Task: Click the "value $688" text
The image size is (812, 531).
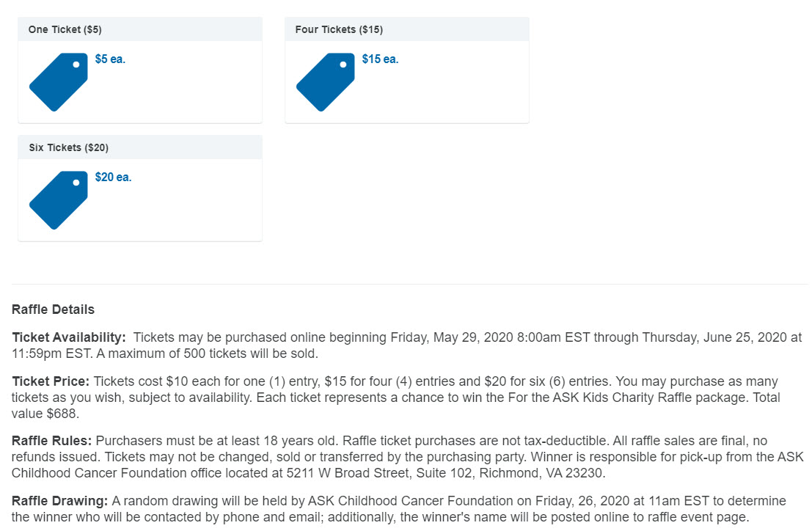Action: (x=45, y=414)
